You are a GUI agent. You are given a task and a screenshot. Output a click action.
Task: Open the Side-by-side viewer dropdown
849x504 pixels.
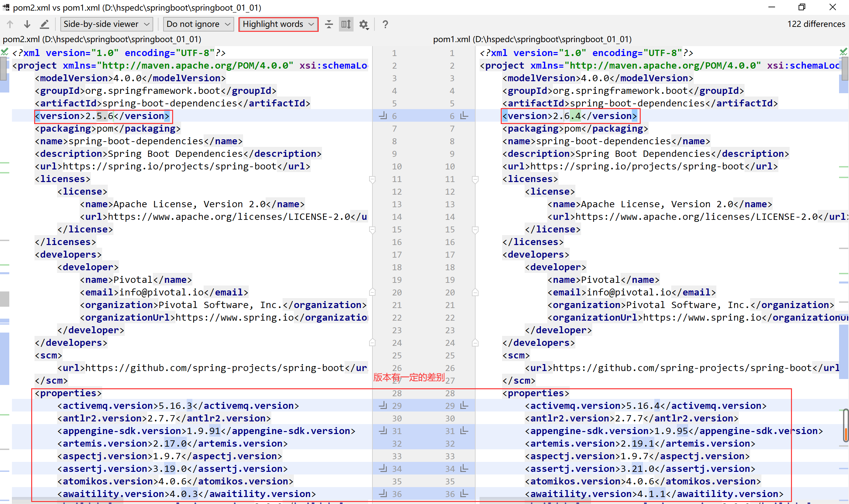pos(107,24)
